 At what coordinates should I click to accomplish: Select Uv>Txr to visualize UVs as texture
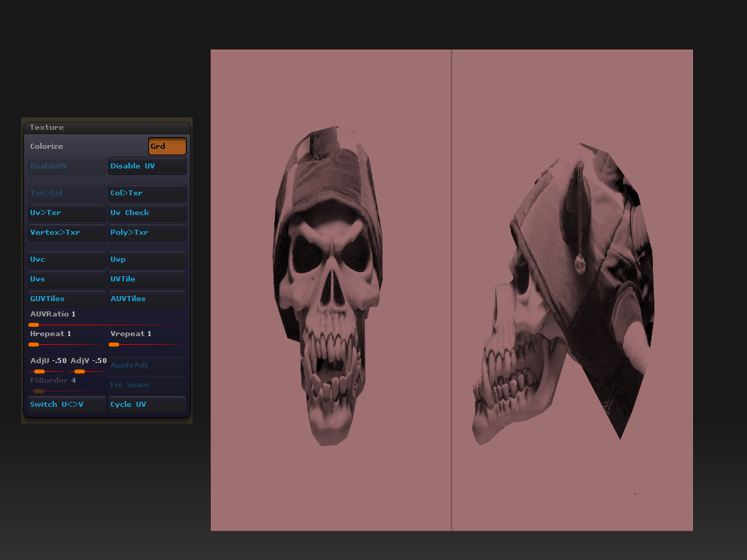tap(66, 212)
